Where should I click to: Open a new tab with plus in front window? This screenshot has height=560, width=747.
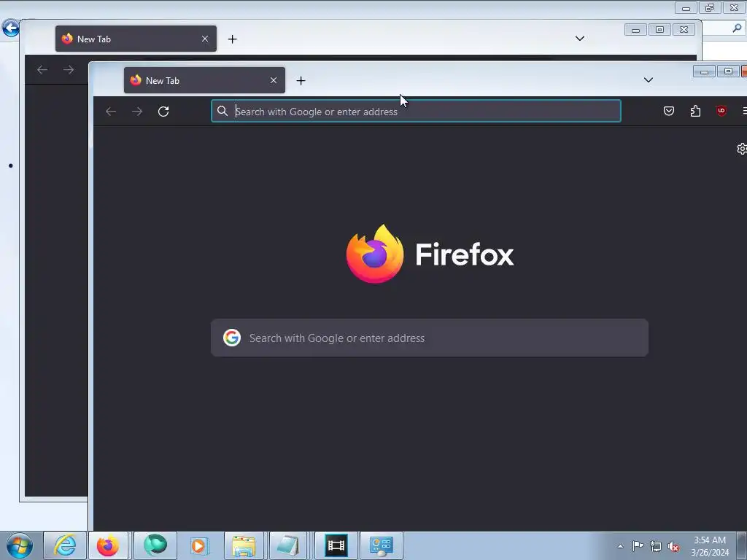coord(301,80)
